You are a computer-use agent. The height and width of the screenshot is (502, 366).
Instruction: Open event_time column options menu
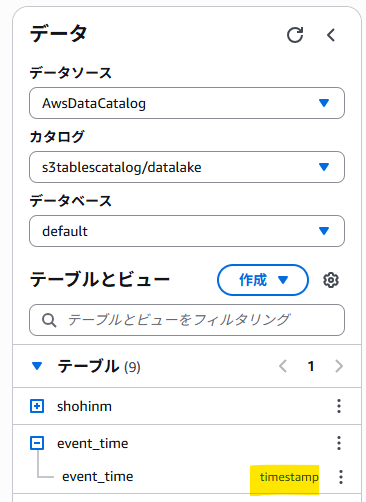(341, 477)
